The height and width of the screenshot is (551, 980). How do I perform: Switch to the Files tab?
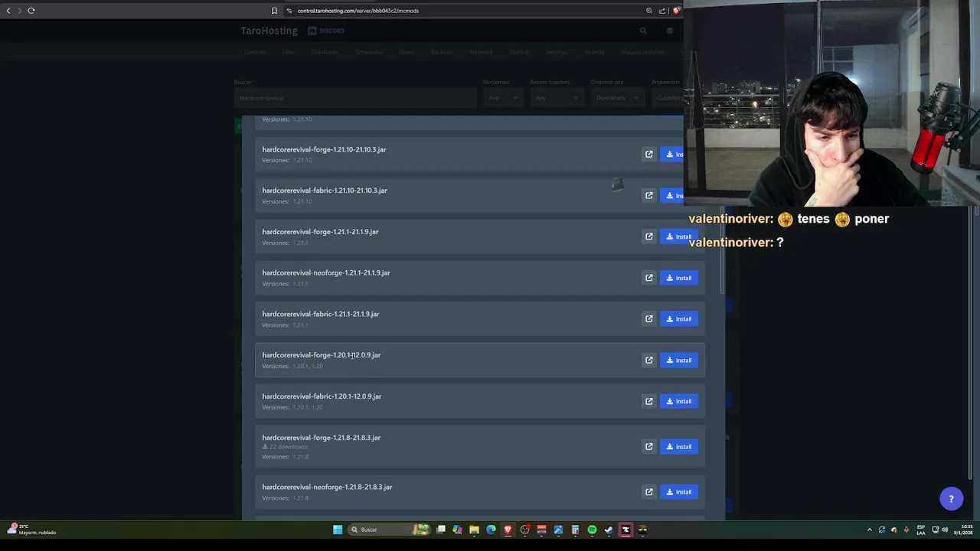(x=288, y=52)
